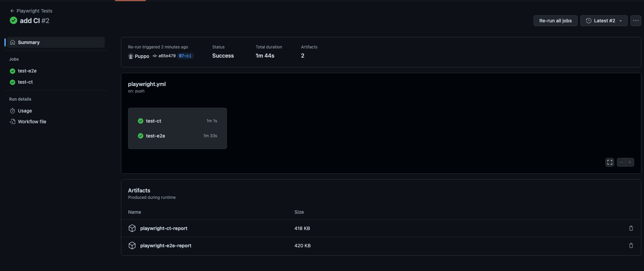Click the "Produced during runtime" caption
This screenshot has height=271, width=644.
[x=152, y=197]
